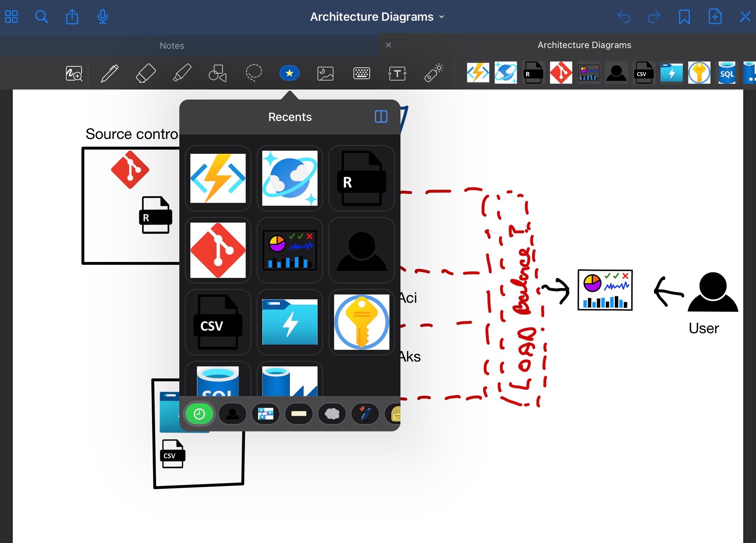Switch to the Notes tab
Image resolution: width=756 pixels, height=543 pixels.
point(172,46)
